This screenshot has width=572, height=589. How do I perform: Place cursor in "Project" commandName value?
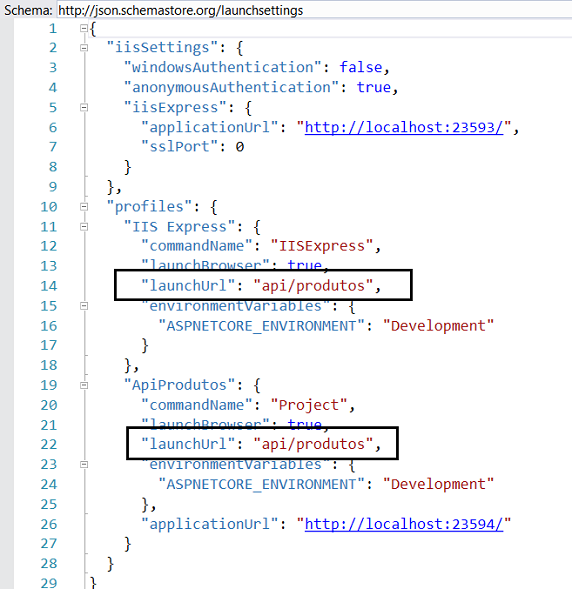click(x=309, y=405)
